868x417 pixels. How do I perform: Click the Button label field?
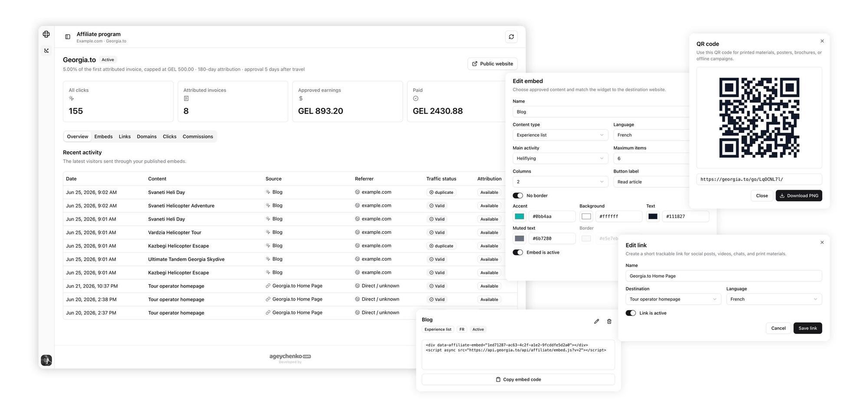click(651, 182)
